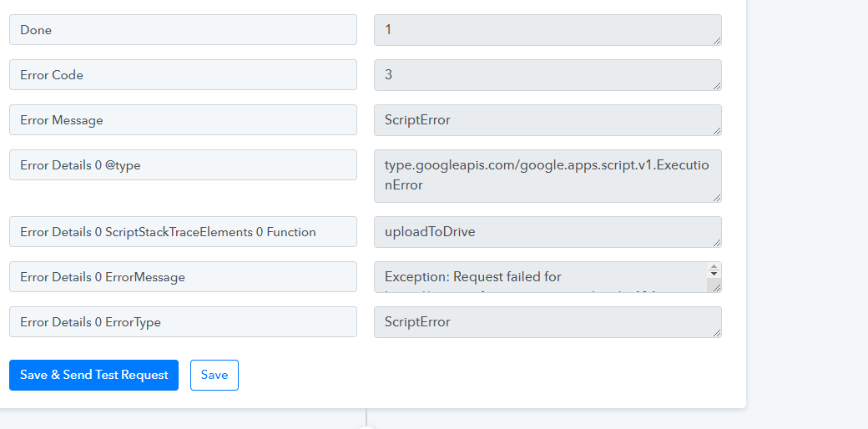The width and height of the screenshot is (868, 429).
Task: Click the outlined Save button
Action: 214,375
